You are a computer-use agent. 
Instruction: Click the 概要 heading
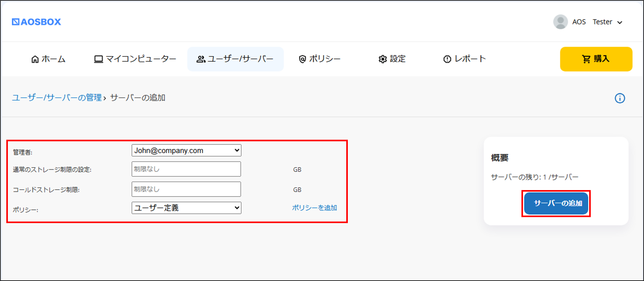500,158
